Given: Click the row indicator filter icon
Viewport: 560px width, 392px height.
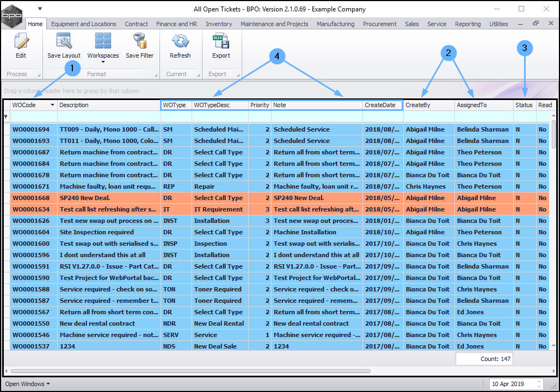Looking at the screenshot, I should click(x=5, y=117).
